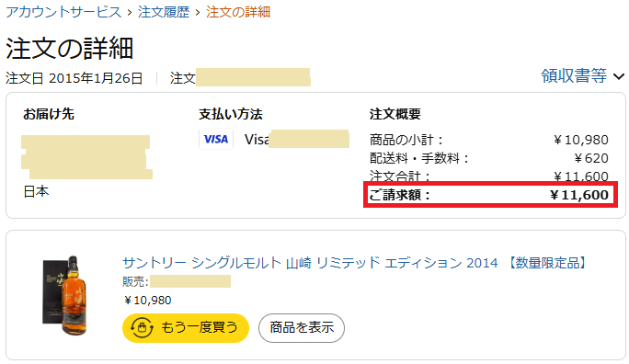
Task: Click the 注文日 2015年1月26日 text
Action: [74, 78]
